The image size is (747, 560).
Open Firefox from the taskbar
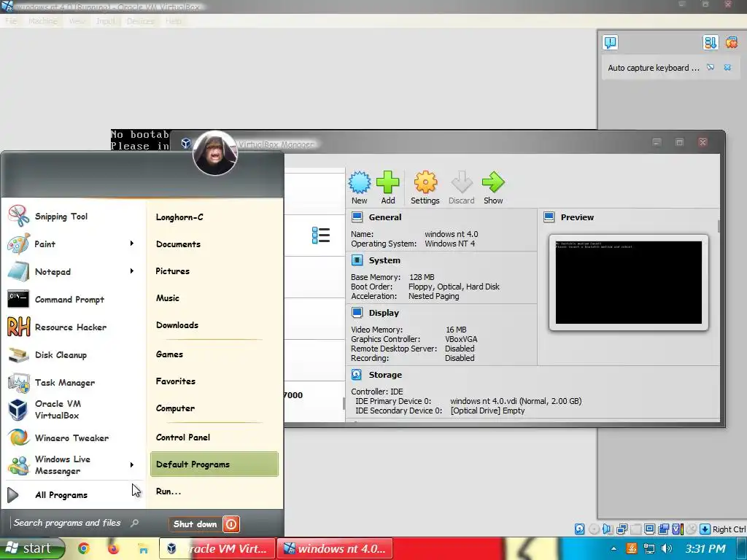113,548
